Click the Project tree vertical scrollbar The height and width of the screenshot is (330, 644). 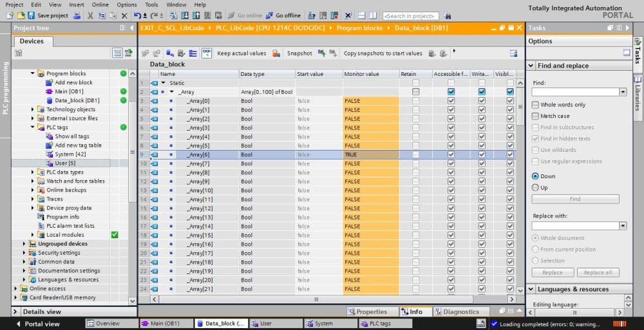pos(132,152)
